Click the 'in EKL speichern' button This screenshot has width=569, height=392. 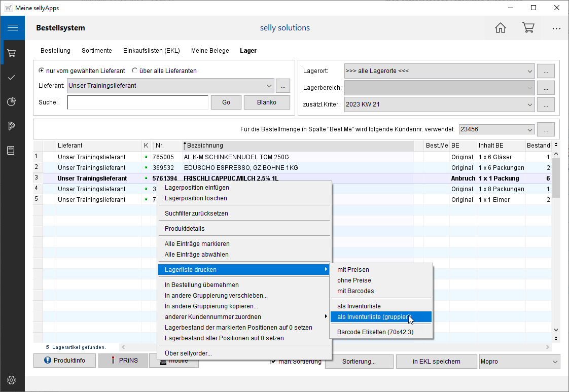436,362
